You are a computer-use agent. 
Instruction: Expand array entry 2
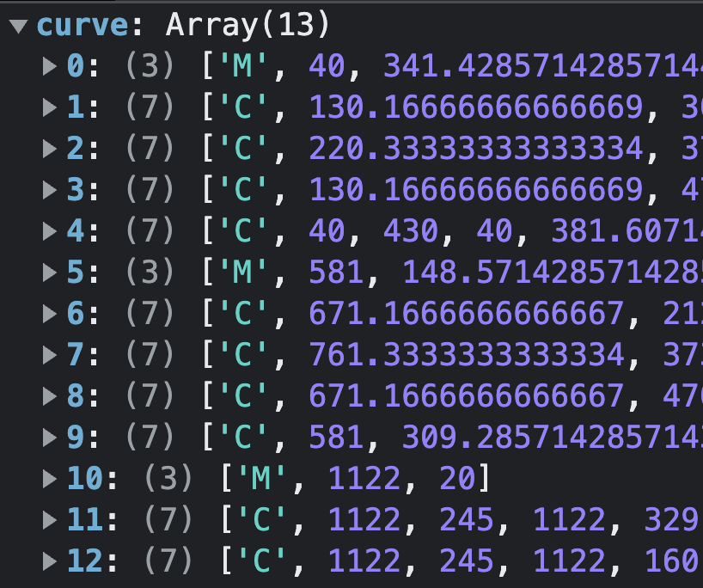(x=47, y=147)
